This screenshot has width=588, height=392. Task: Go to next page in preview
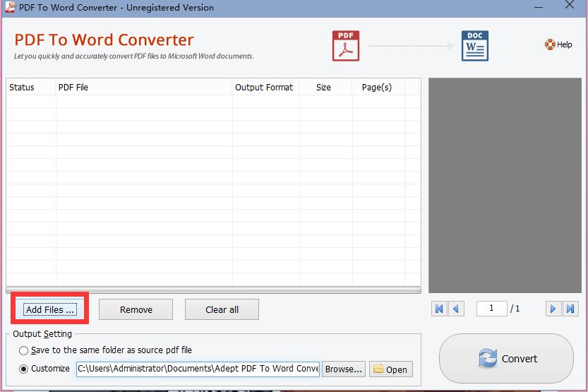553,309
